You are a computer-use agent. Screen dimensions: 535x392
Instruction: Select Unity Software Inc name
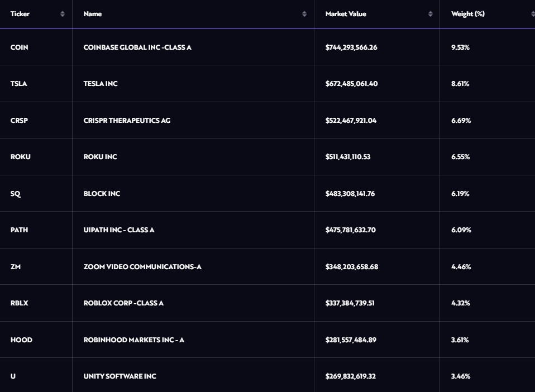(x=120, y=376)
